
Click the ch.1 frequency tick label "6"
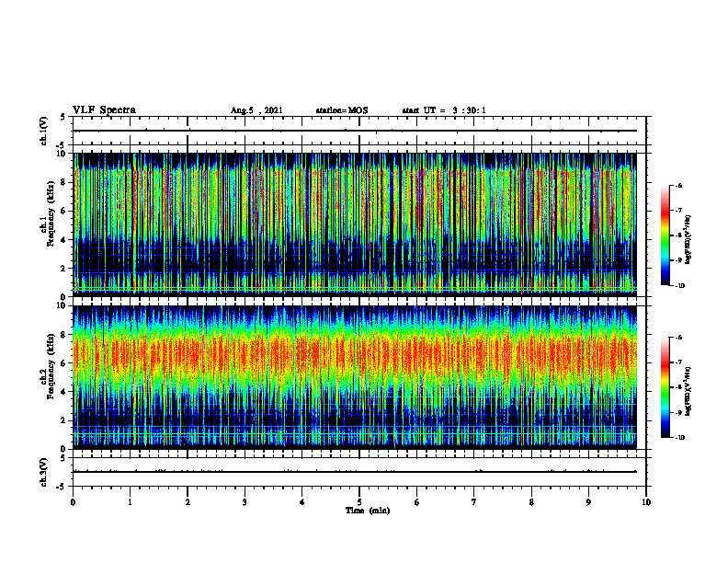point(64,211)
